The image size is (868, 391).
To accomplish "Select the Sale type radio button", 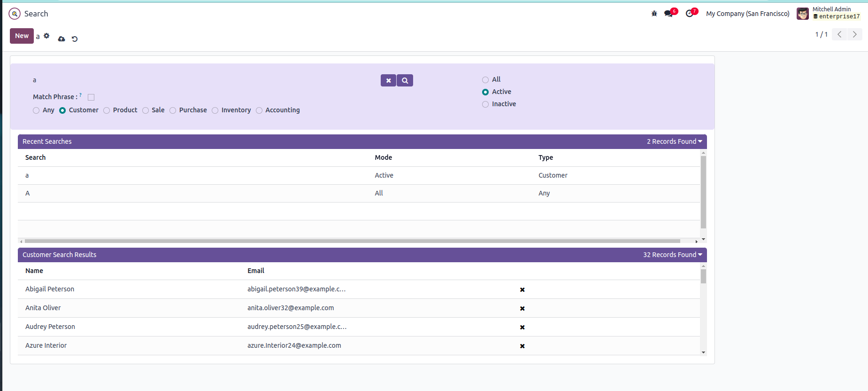I will [x=146, y=110].
